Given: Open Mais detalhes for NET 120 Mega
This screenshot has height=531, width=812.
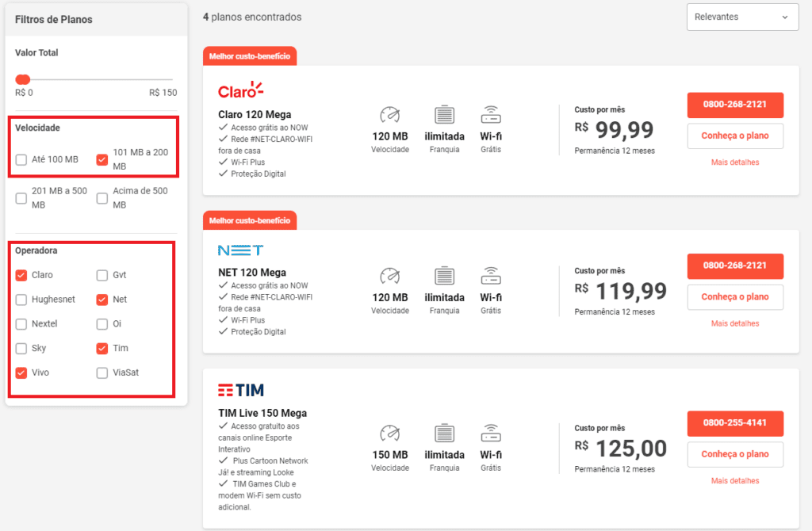Looking at the screenshot, I should 734,323.
